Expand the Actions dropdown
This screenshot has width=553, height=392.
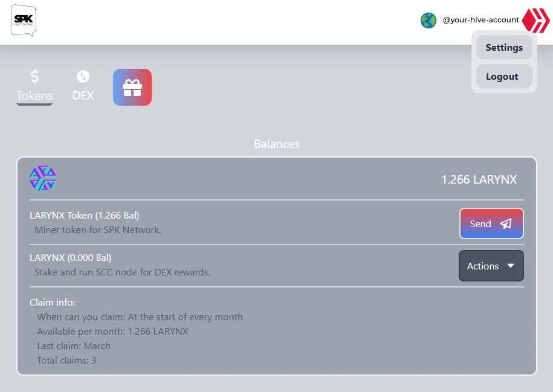pyautogui.click(x=491, y=266)
